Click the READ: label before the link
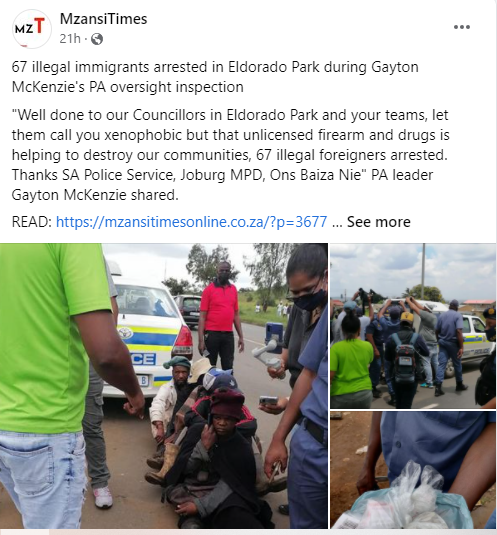The height and width of the screenshot is (535, 497). pos(32,222)
